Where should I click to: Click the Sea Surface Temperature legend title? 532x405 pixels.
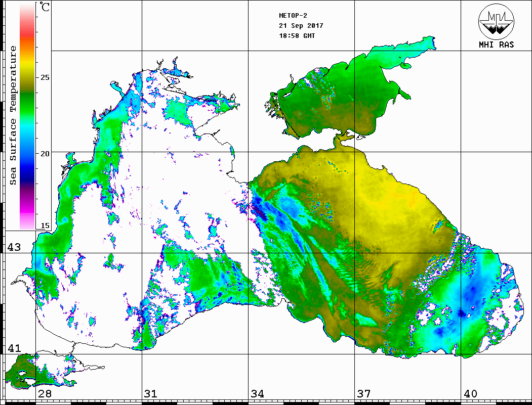[13, 115]
